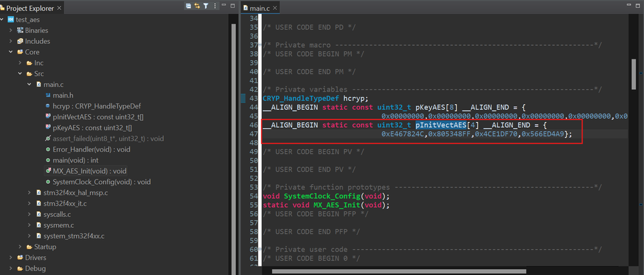Select main.h in the outline
Screen dimensions: 644x275
63,96
